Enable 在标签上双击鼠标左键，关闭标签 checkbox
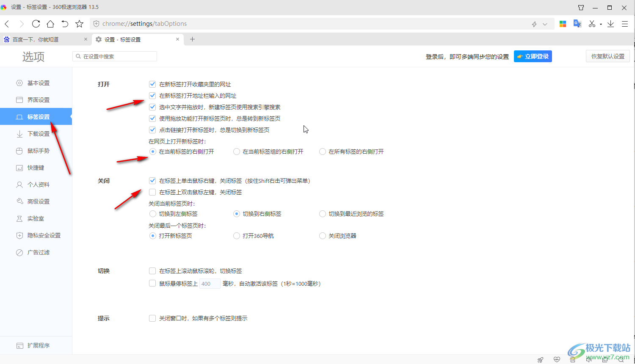 tap(152, 192)
